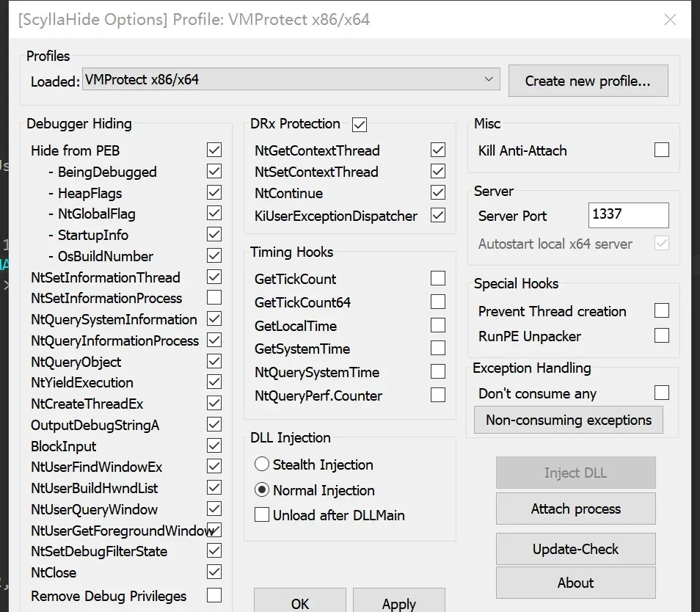Open the Loaded profile dropdown
Viewport: 700px width, 612px height.
click(291, 79)
